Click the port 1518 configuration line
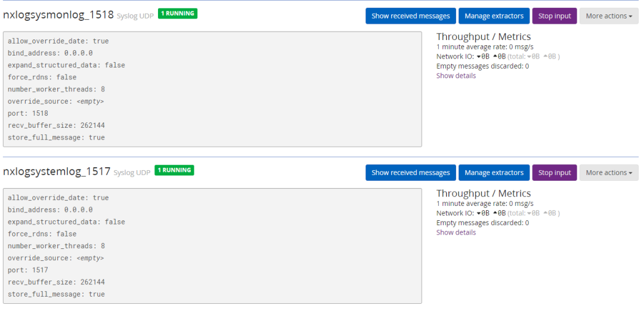644x311 pixels. point(28,113)
